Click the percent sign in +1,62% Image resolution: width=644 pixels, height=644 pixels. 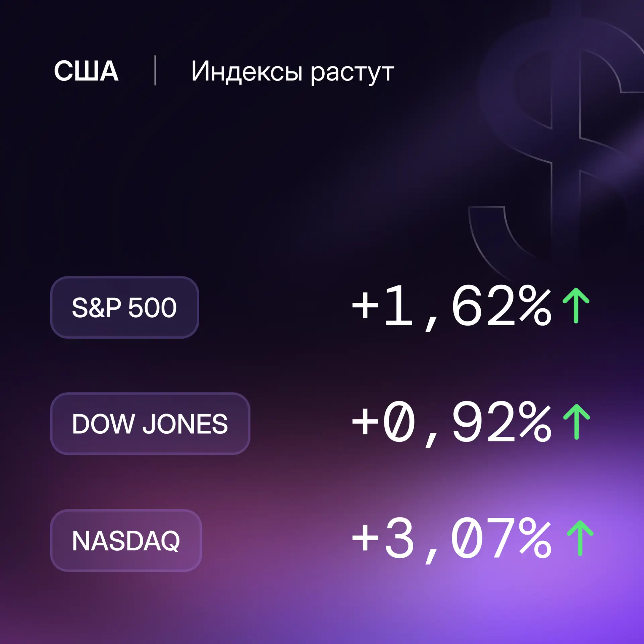535,306
